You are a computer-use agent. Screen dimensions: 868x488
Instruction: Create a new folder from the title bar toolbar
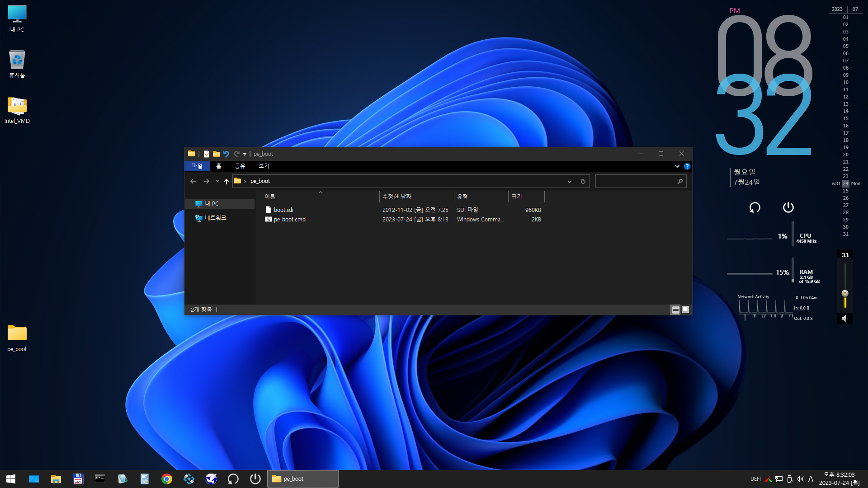point(217,154)
